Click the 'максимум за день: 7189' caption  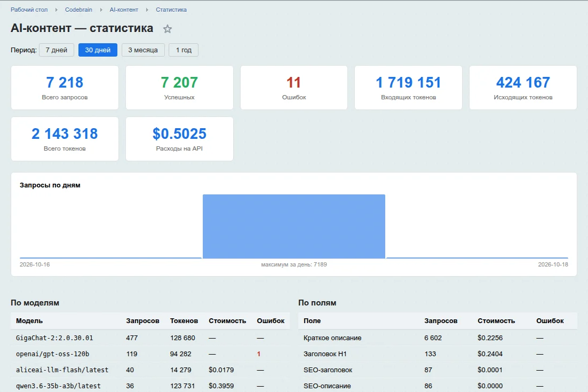point(294,264)
